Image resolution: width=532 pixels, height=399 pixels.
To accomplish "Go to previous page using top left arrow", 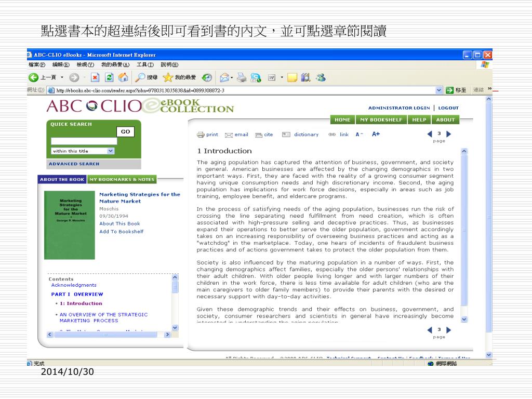I will [430, 134].
